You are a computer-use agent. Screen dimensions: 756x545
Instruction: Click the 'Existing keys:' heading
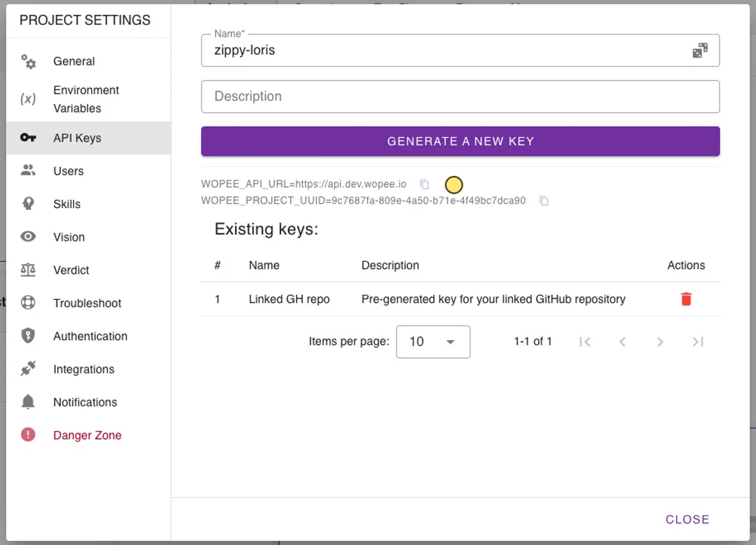coord(266,230)
